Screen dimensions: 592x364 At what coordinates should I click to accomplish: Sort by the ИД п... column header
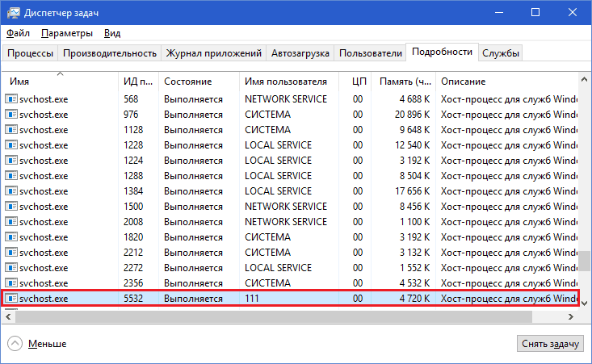coord(138,81)
